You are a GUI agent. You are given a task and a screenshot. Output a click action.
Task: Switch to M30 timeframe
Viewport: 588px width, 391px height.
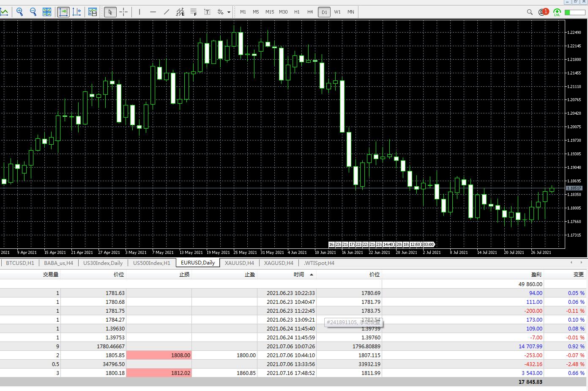coord(283,12)
